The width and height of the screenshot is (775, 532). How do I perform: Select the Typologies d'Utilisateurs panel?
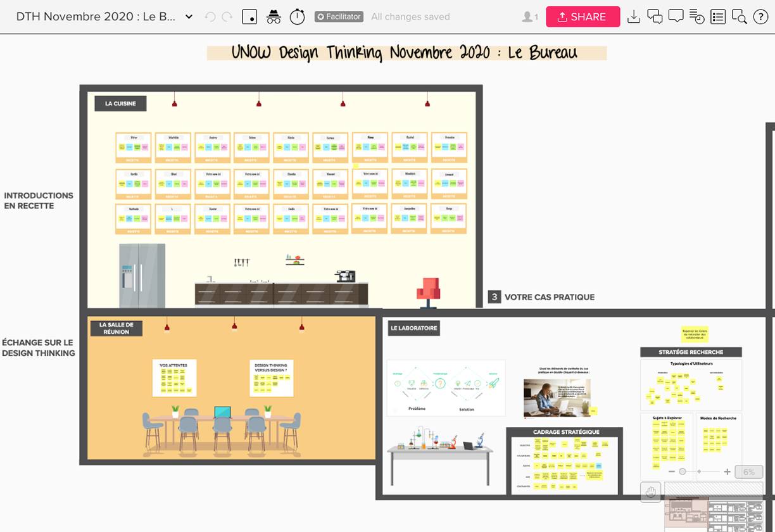[691, 384]
